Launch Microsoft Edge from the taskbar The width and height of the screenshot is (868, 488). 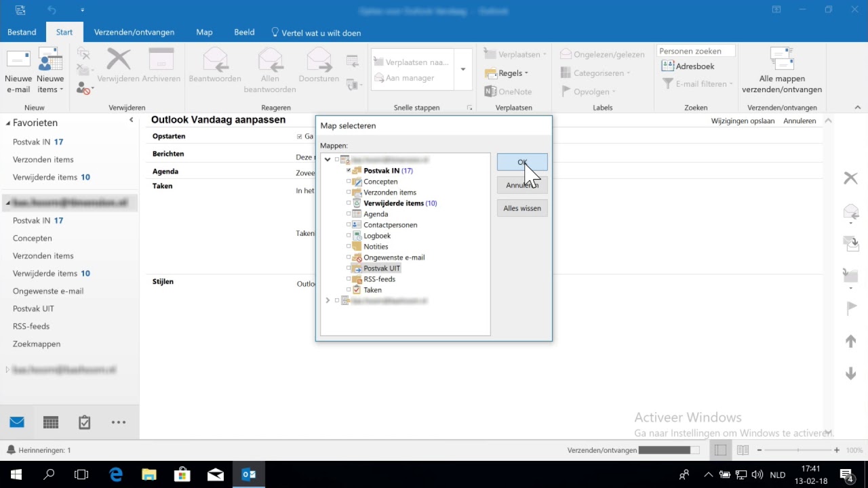(x=116, y=474)
